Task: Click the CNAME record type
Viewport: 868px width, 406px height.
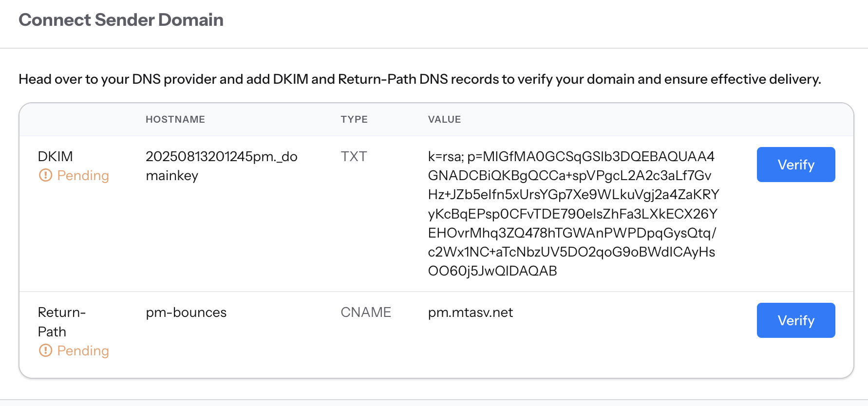Action: (x=366, y=312)
